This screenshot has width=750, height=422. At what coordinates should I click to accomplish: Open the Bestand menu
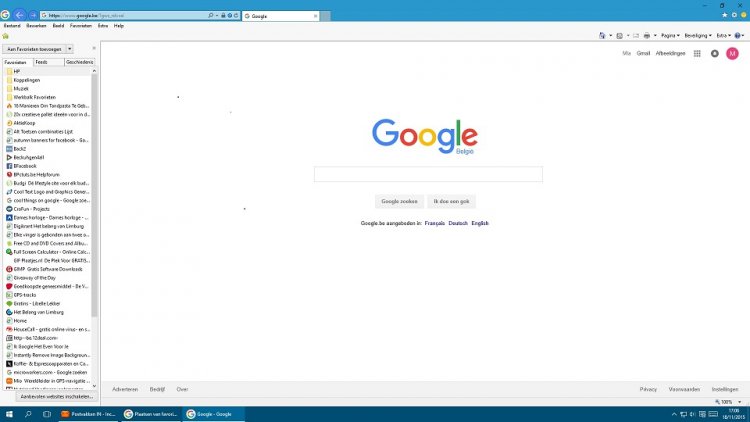12,25
